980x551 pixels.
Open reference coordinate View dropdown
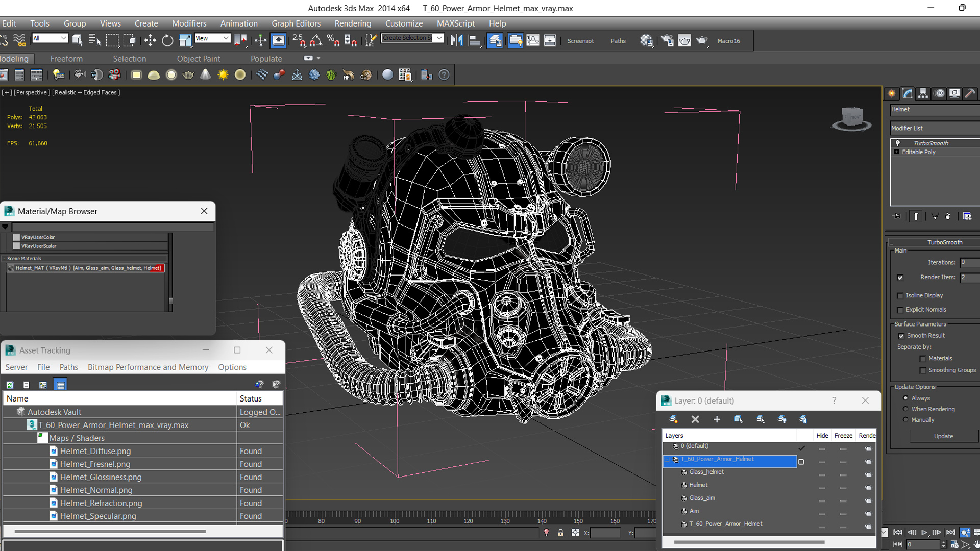(212, 38)
